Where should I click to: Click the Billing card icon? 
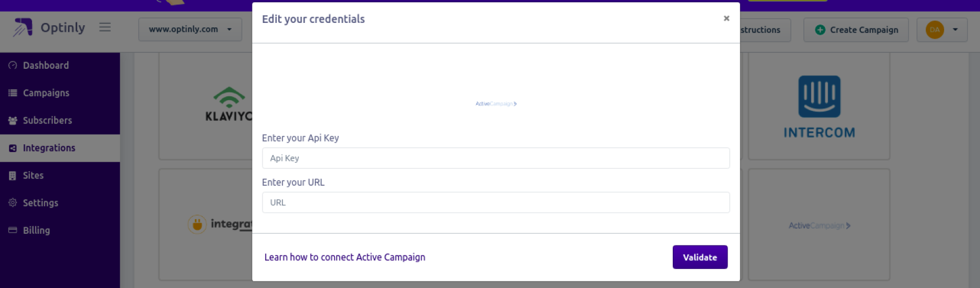pos(12,230)
